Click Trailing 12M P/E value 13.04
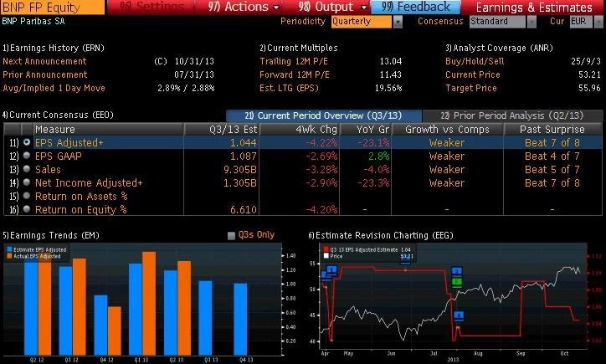 point(391,61)
